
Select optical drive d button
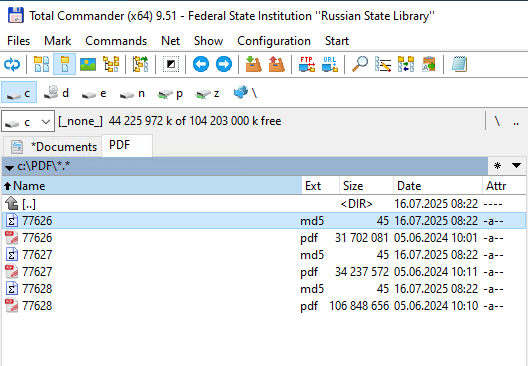[56, 92]
